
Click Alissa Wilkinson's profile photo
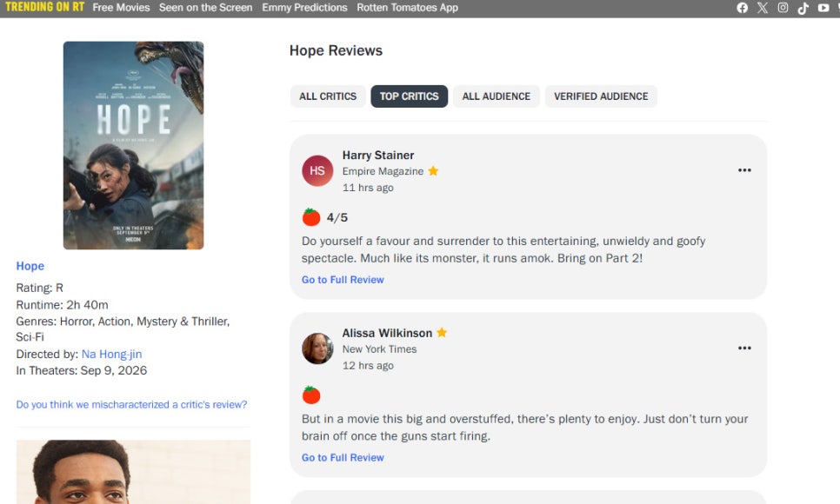317,348
